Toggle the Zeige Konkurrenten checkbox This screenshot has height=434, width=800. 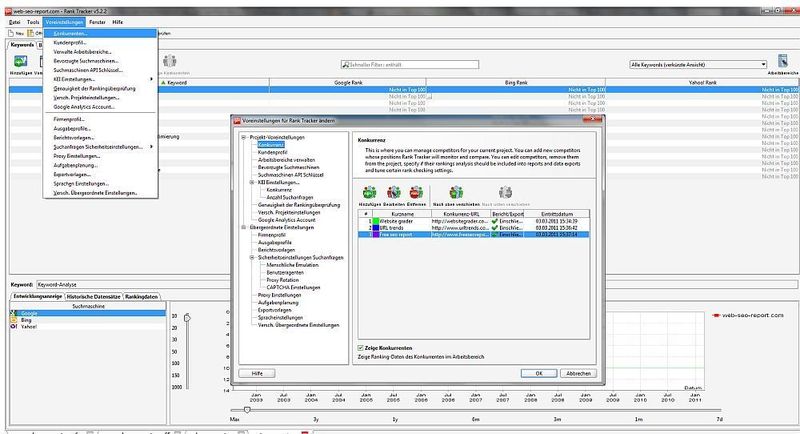pos(361,348)
